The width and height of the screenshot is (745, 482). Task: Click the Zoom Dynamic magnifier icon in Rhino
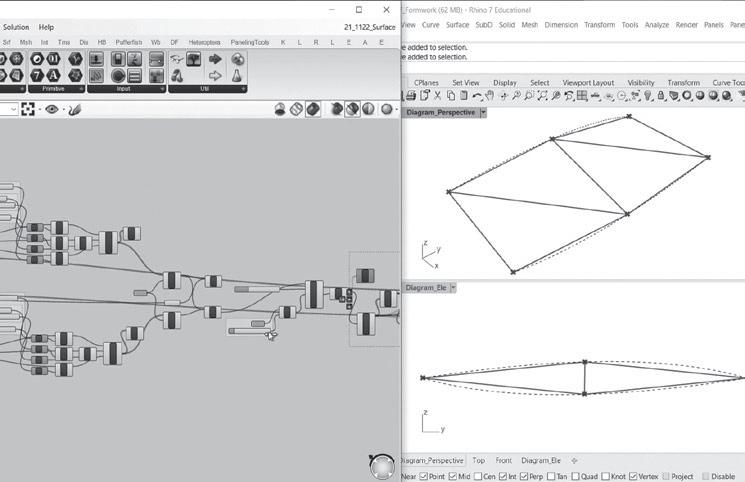click(x=516, y=96)
